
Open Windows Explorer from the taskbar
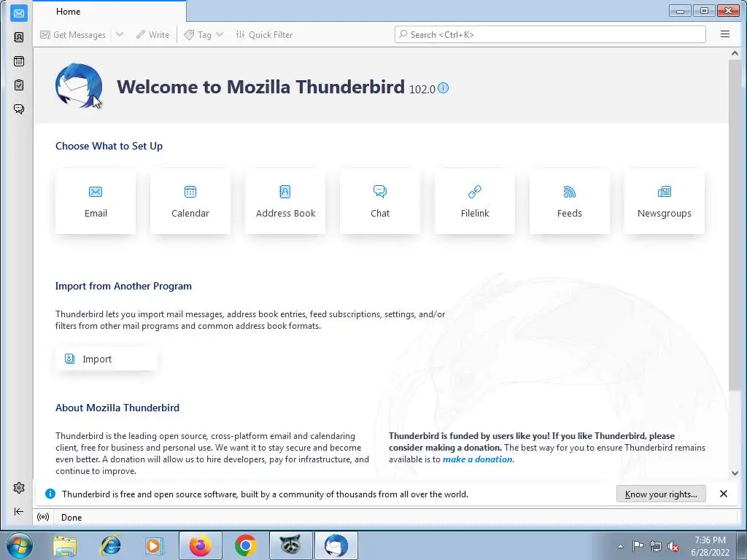click(65, 545)
